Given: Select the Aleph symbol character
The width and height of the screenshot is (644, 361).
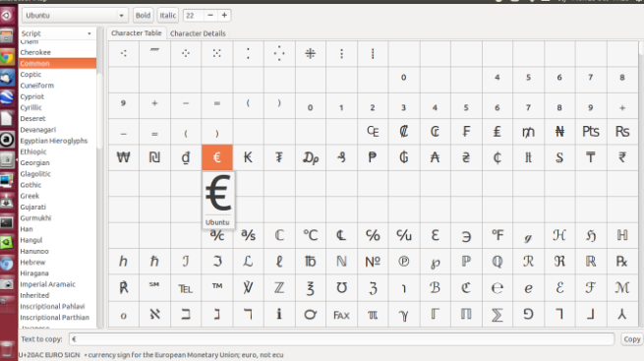Looking at the screenshot, I should tap(154, 315).
